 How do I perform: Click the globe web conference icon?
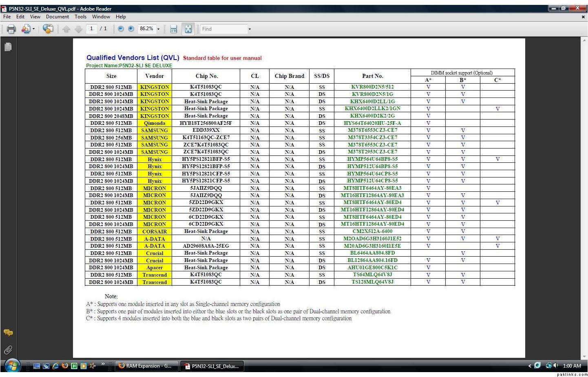pos(48,29)
